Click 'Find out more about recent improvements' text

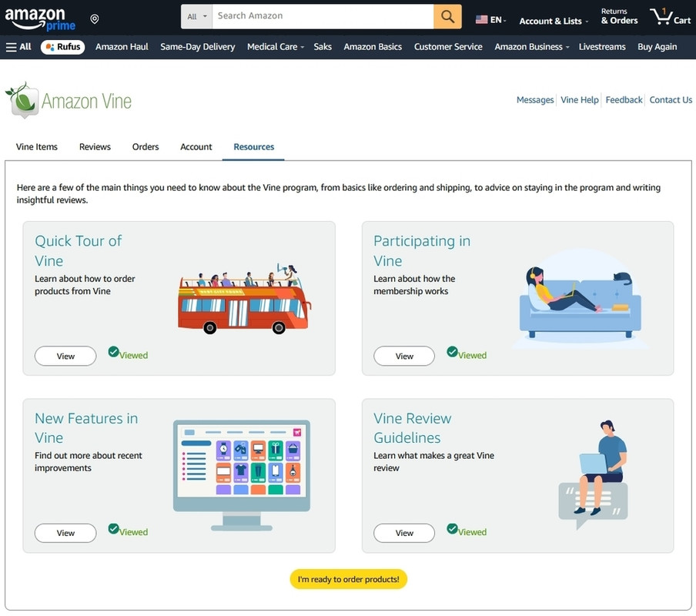pos(89,461)
